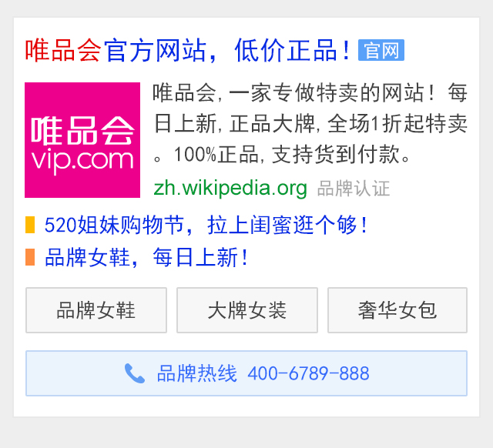Click the phone handset icon
Image resolution: width=493 pixels, height=448 pixels.
click(x=135, y=373)
